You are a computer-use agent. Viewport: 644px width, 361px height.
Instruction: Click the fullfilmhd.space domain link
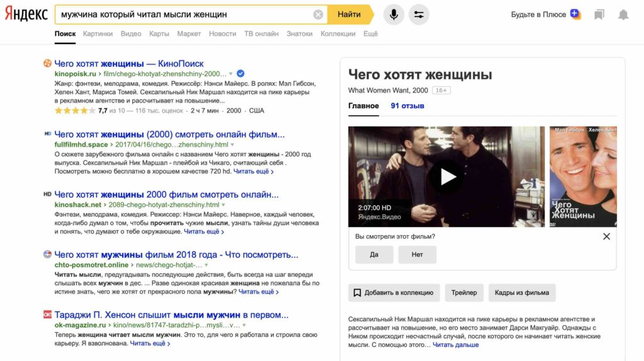click(81, 145)
